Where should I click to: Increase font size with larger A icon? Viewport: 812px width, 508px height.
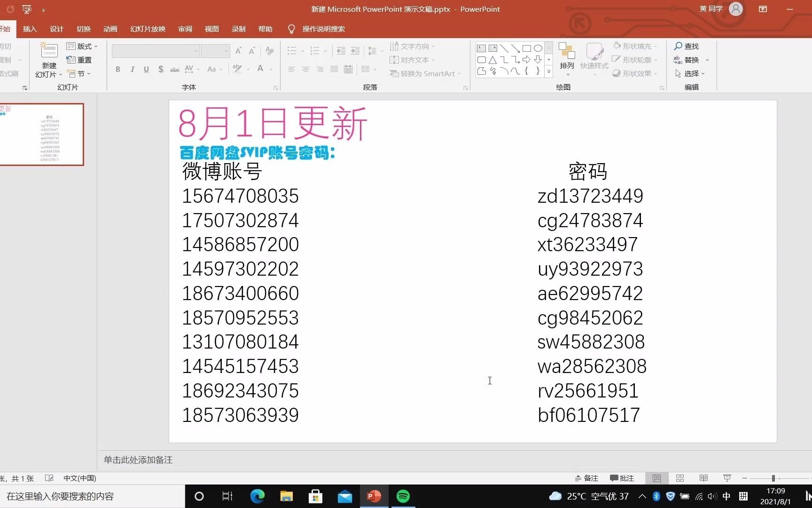tap(238, 50)
